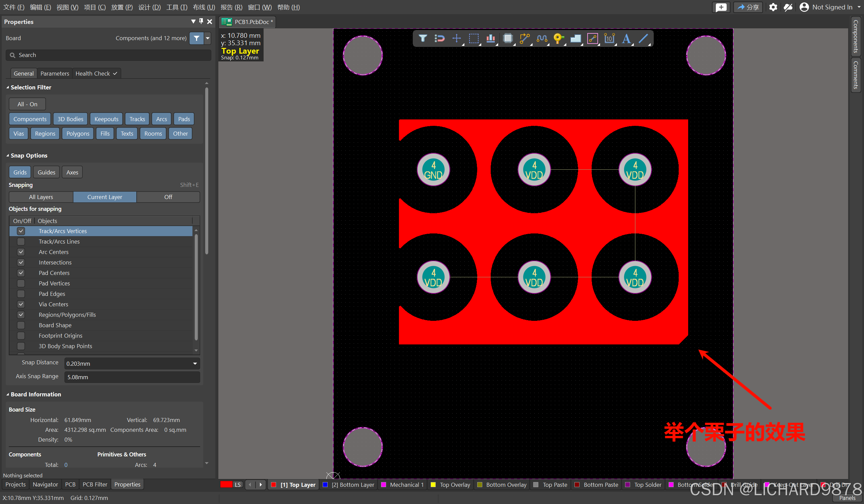Enable the Track/Arcs Lines snapping checkbox

pyautogui.click(x=21, y=242)
